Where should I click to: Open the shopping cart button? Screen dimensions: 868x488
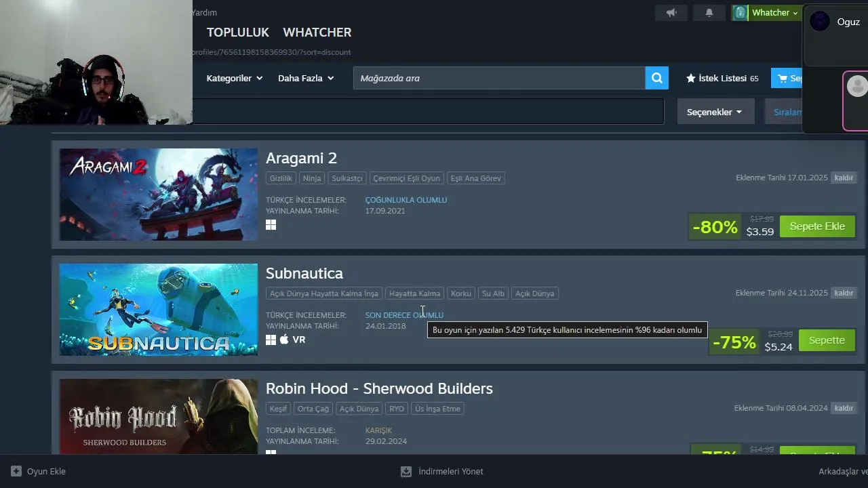tap(787, 78)
